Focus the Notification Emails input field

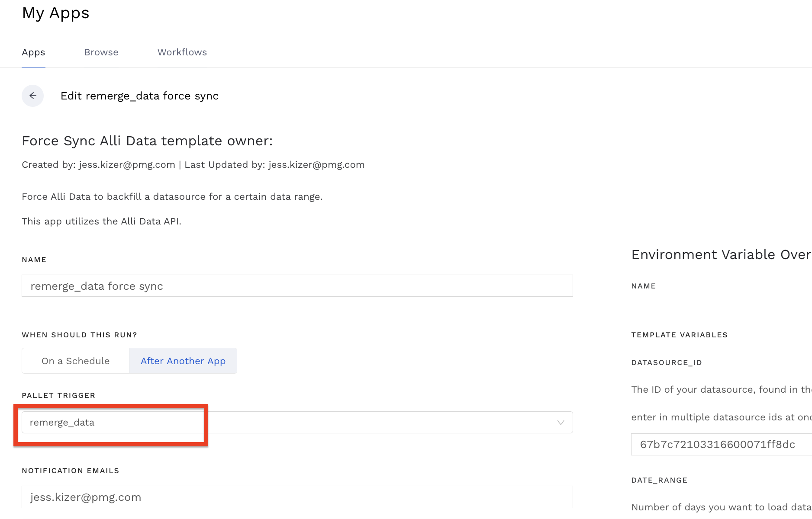(x=297, y=497)
